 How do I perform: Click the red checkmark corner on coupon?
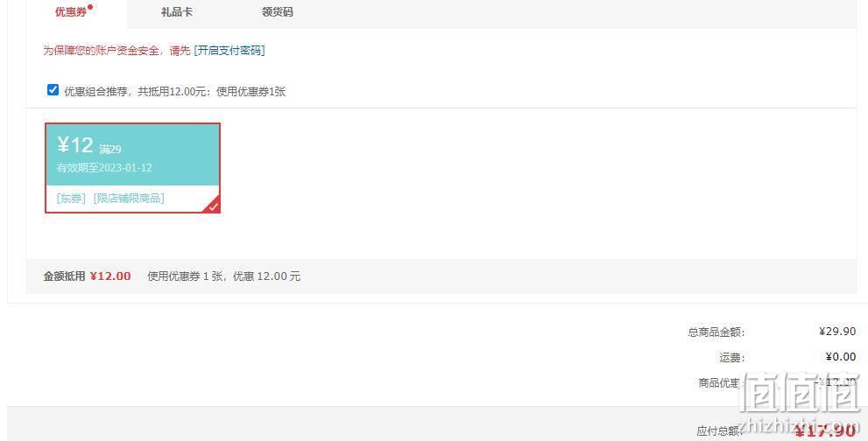(x=213, y=206)
